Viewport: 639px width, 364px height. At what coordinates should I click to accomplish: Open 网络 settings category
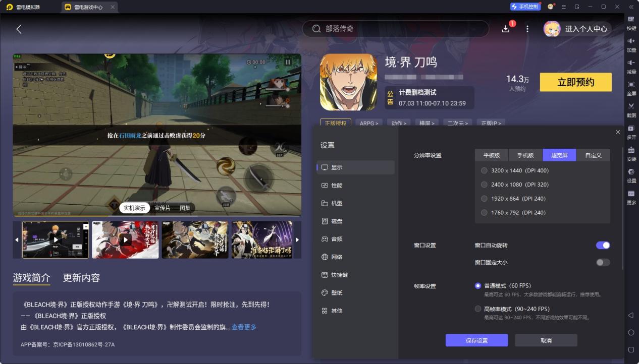coord(356,257)
